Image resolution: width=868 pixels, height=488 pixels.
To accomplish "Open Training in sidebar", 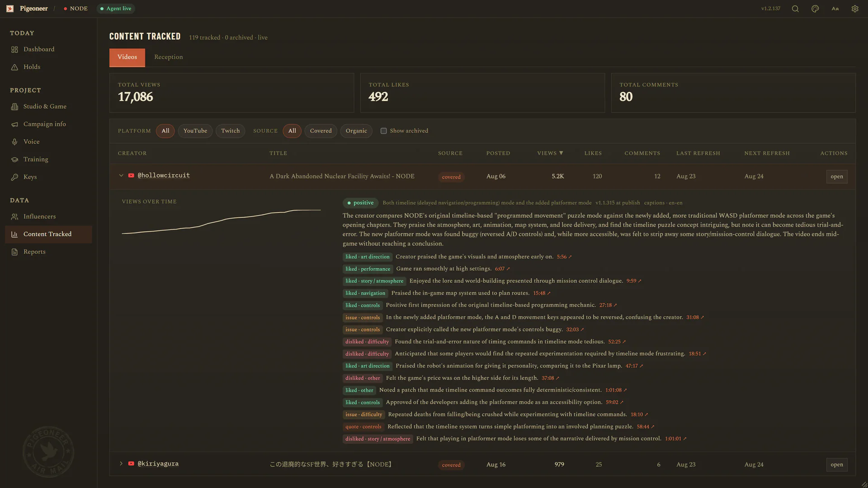I will [48, 160].
